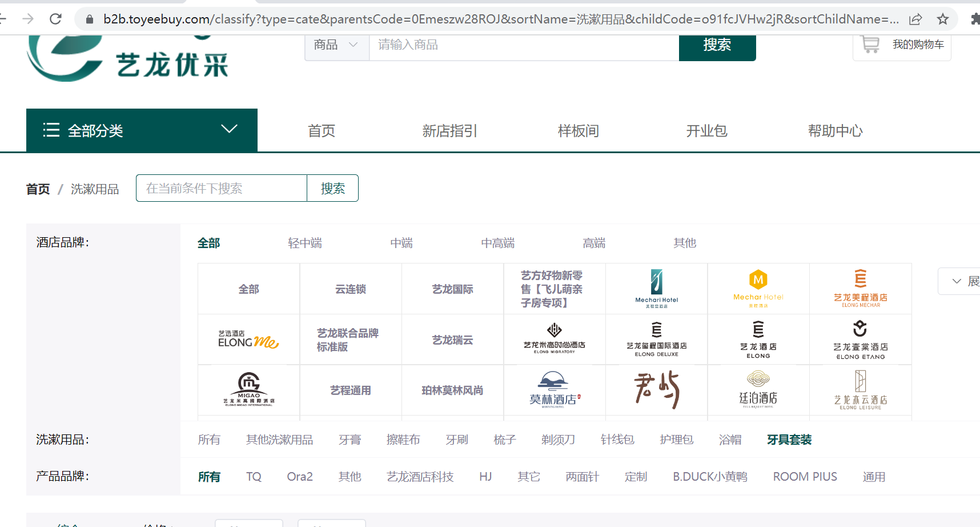Focus the 在当前条件下搜索 input field
Screen dimensions: 980x527
222,188
